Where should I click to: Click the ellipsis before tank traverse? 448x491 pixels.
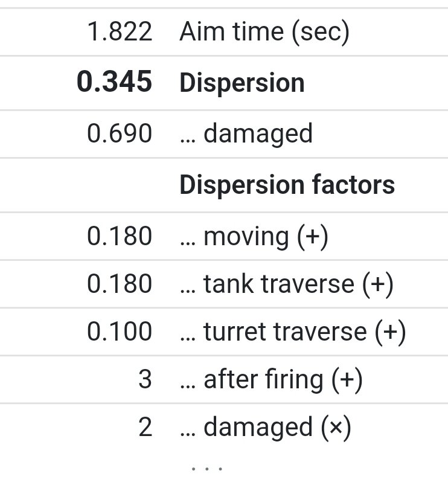pyautogui.click(x=188, y=292)
